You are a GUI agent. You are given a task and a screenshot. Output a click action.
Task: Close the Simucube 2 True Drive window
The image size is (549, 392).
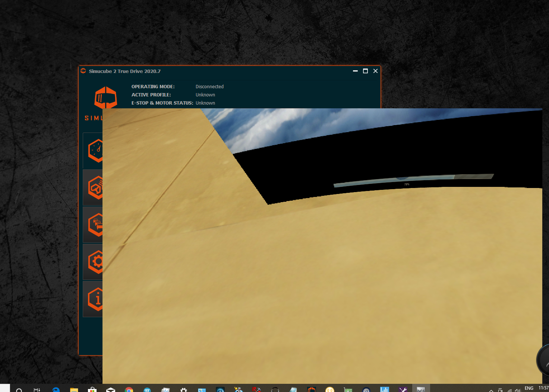[375, 71]
